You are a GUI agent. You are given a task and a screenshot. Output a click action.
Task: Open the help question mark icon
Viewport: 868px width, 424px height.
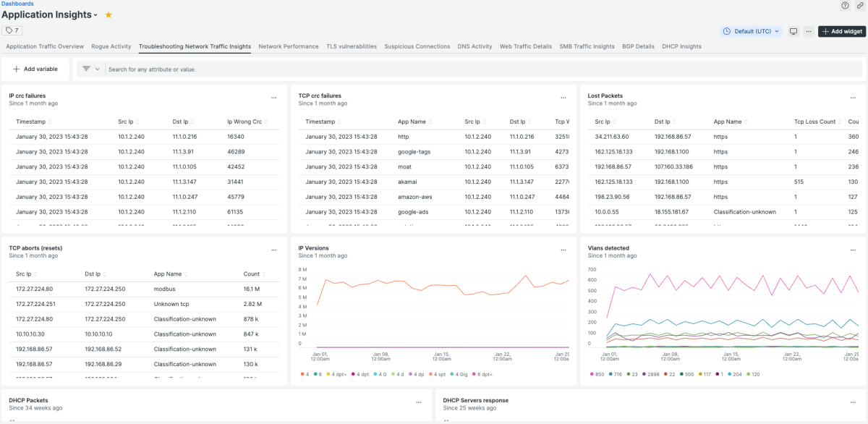pyautogui.click(x=845, y=5)
